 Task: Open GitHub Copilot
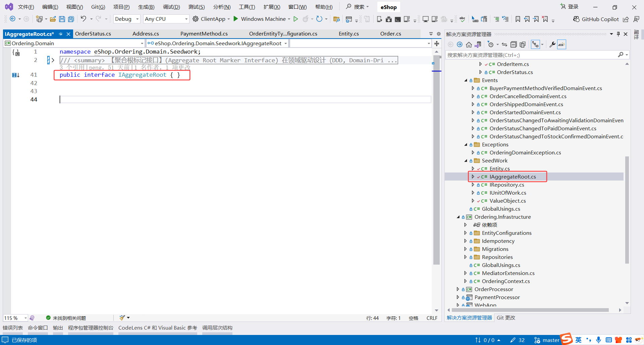[x=596, y=19]
